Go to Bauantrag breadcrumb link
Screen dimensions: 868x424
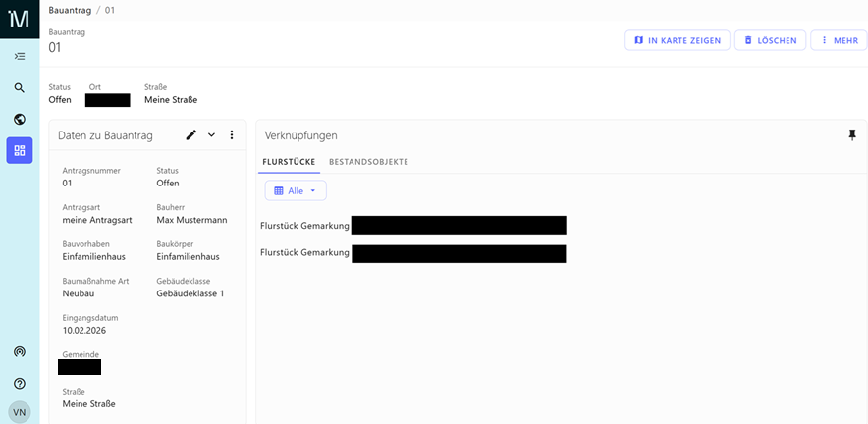click(x=69, y=10)
